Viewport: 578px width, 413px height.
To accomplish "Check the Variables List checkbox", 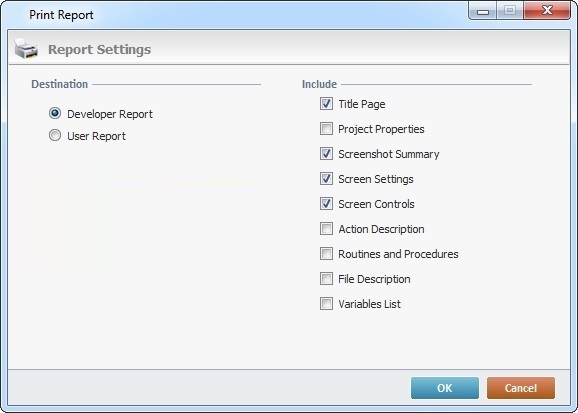I will (326, 304).
